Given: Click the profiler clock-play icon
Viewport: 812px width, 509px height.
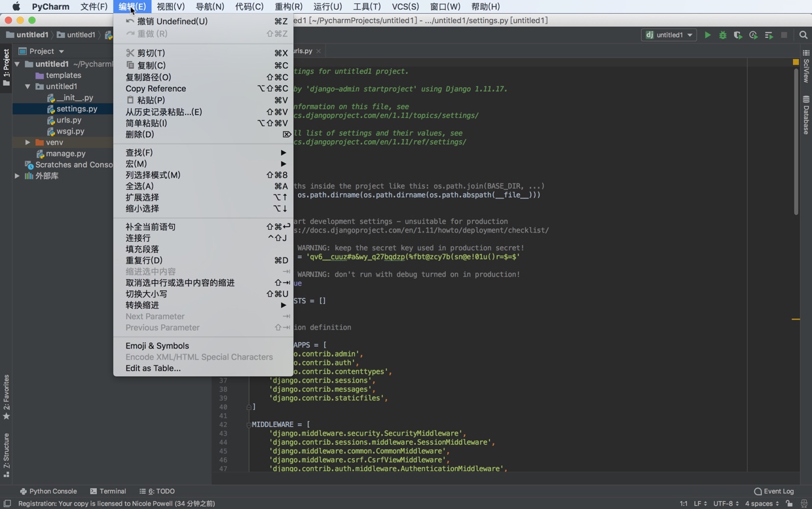Looking at the screenshot, I should coord(753,35).
